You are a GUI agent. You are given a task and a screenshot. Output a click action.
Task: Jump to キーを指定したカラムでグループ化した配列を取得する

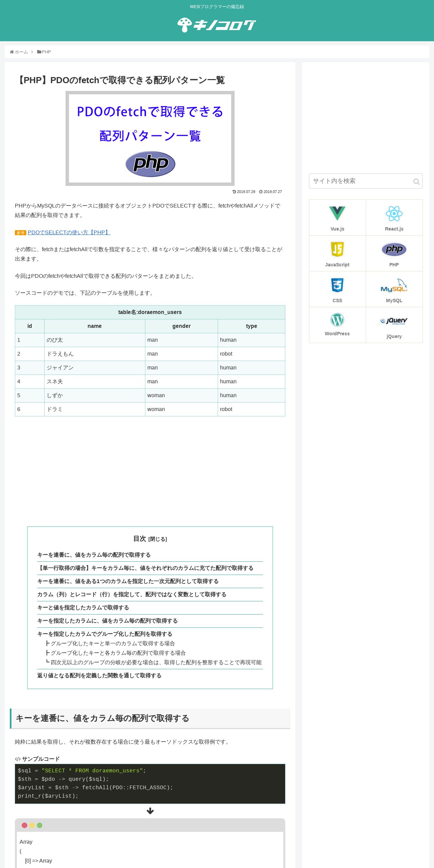click(x=105, y=634)
